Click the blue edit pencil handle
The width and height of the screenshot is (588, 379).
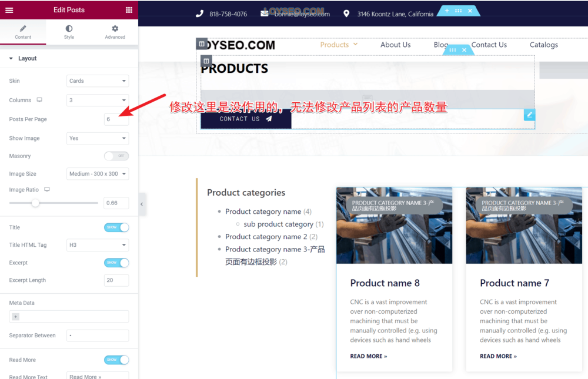pos(530,115)
